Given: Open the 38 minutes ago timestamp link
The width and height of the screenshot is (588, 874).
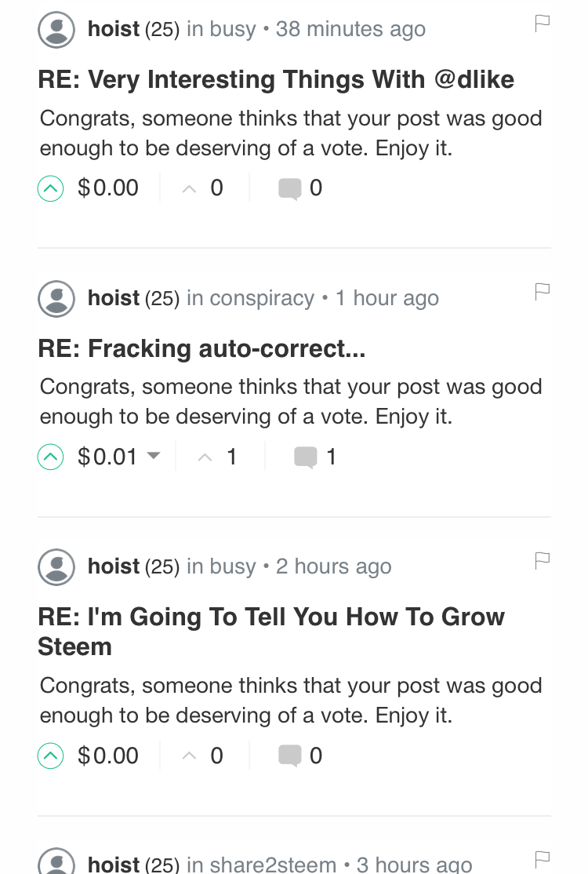Looking at the screenshot, I should coord(350,30).
